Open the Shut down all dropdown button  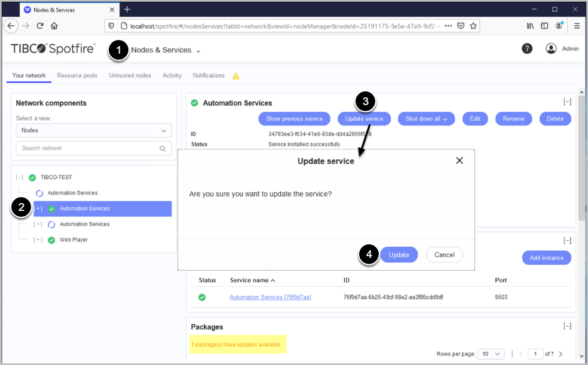tap(426, 119)
